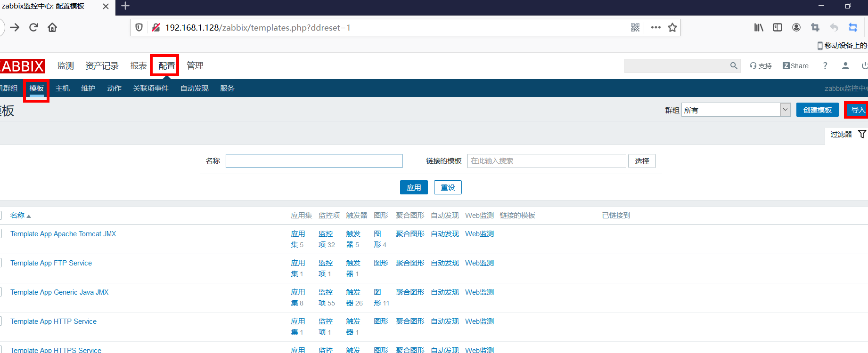Screen dimensions: 868x353
Task: Open 图形 11 for Generic Java JMX
Action: 382,297
